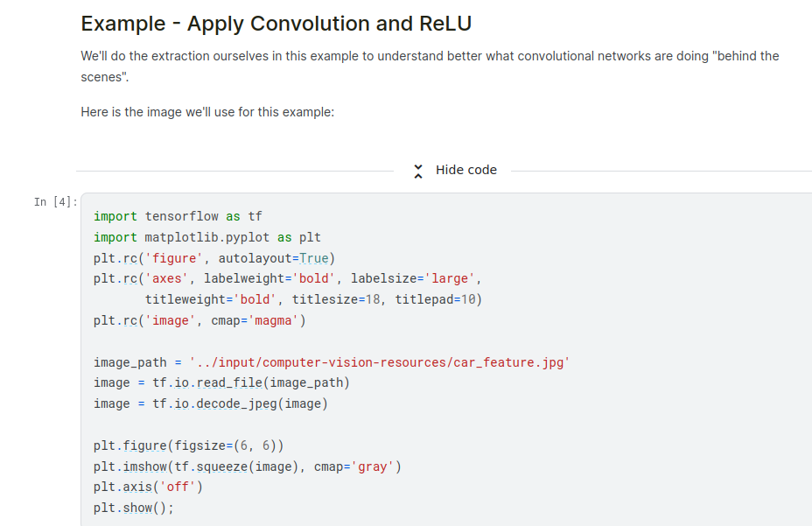Click the tf.io.read_file(image_path) line
Screen dimensions: 812x526
pos(221,382)
